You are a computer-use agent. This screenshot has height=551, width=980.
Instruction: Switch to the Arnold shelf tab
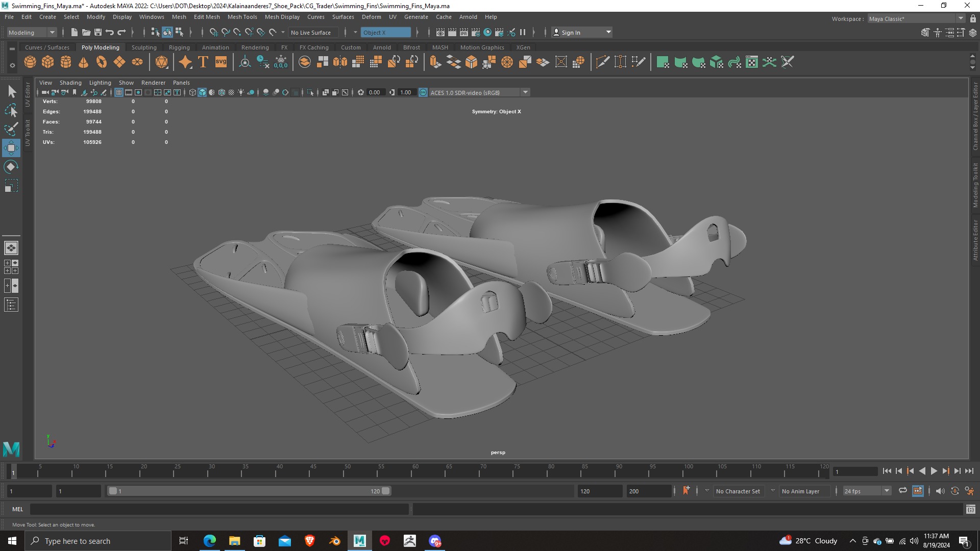pyautogui.click(x=382, y=47)
